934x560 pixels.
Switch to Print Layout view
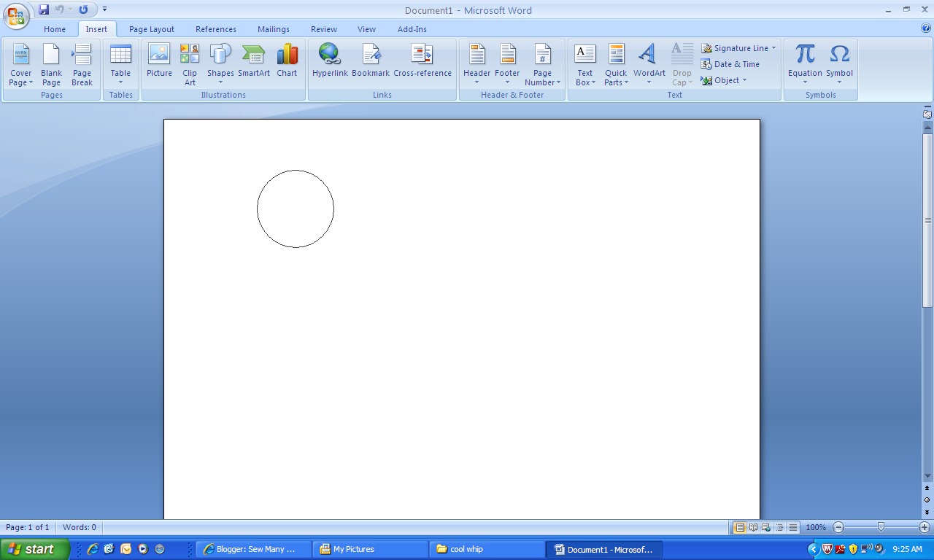(x=740, y=527)
